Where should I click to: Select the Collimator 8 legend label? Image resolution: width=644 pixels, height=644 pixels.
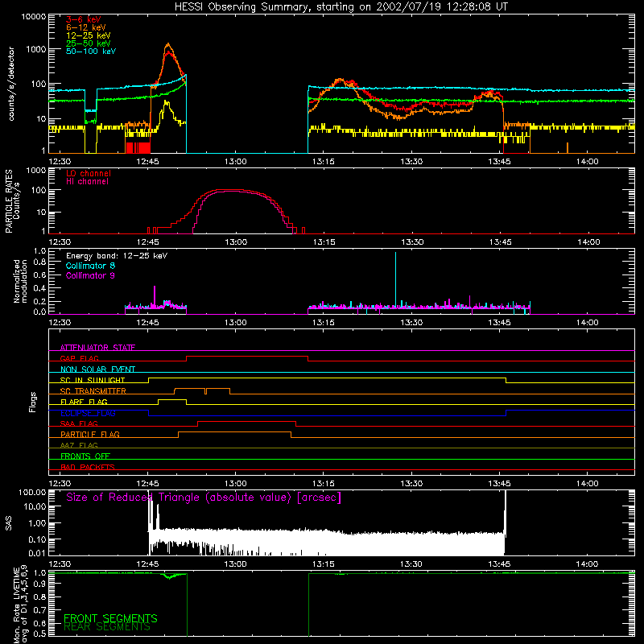(x=90, y=266)
